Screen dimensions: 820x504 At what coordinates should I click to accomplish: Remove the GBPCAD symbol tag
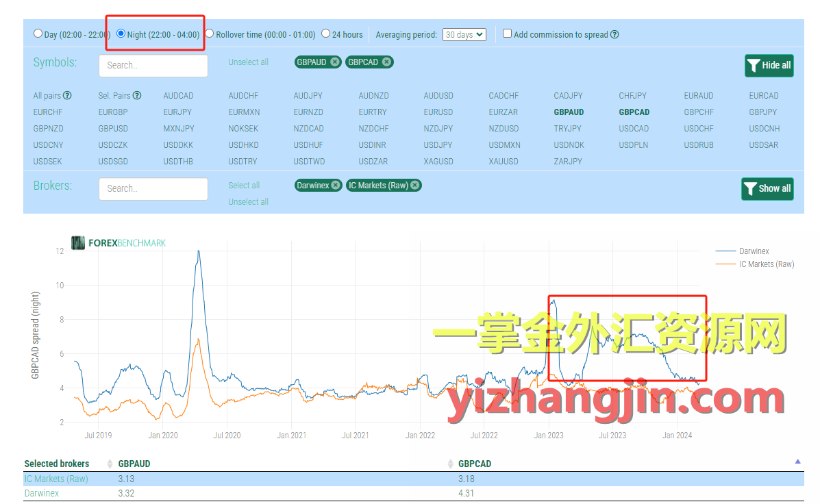386,62
